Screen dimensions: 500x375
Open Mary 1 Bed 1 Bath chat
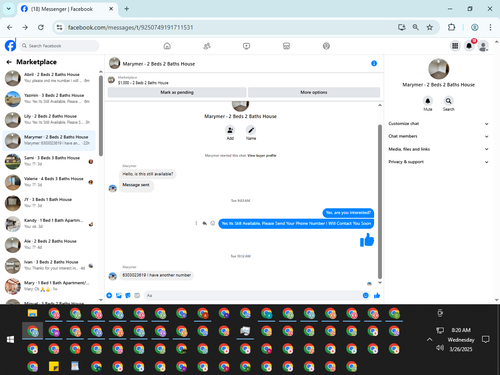[x=49, y=286]
